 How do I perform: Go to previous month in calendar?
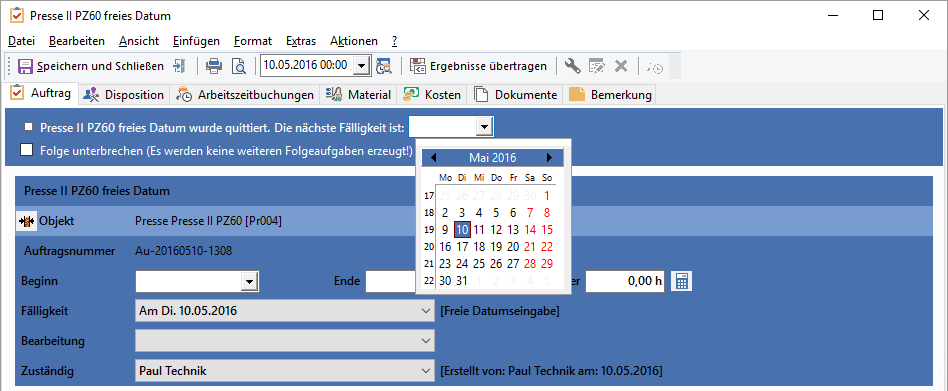433,158
